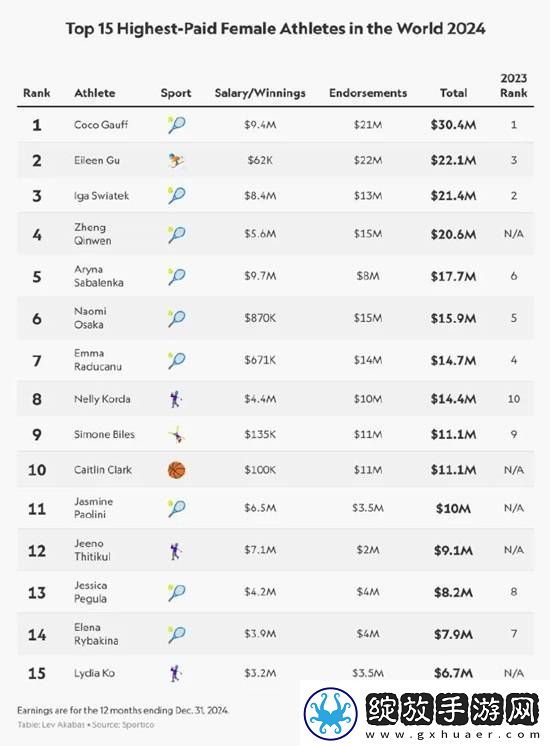
Task: Click Coco Gauff's $30.4M total value
Action: point(453,125)
